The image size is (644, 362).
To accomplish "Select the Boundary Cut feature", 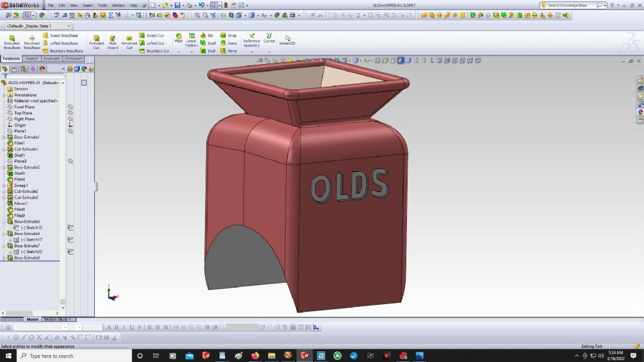I will tap(154, 51).
